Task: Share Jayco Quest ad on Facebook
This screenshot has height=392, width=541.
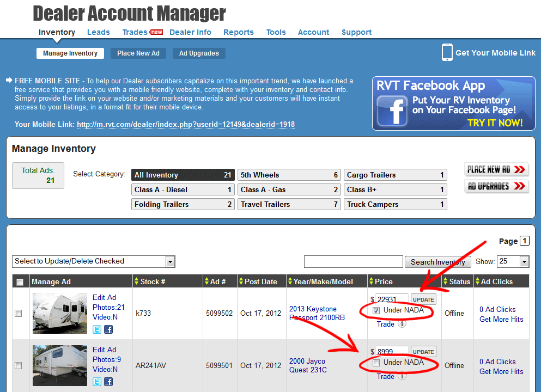Action: [108, 382]
